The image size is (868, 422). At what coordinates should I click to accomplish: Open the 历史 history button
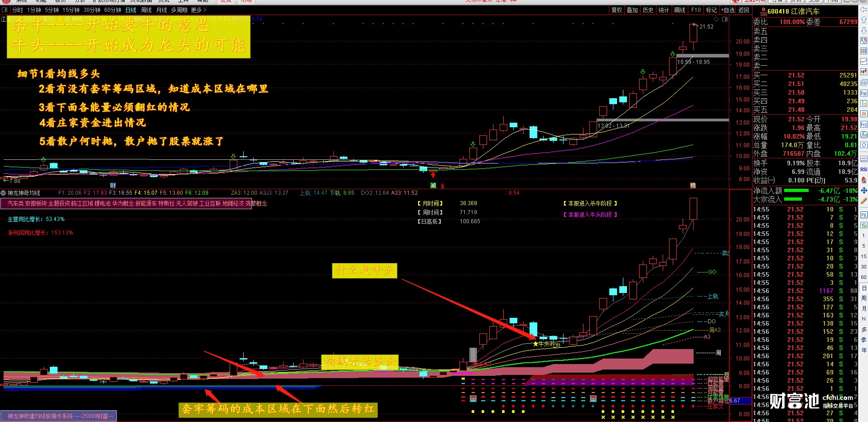click(x=648, y=10)
